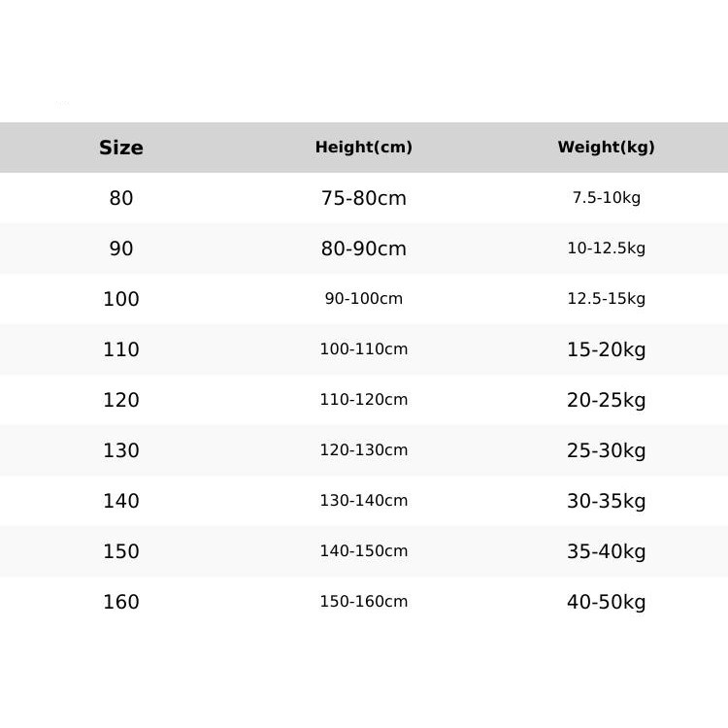This screenshot has height=728, width=728.
Task: Click the Size column header
Action: tap(121, 148)
